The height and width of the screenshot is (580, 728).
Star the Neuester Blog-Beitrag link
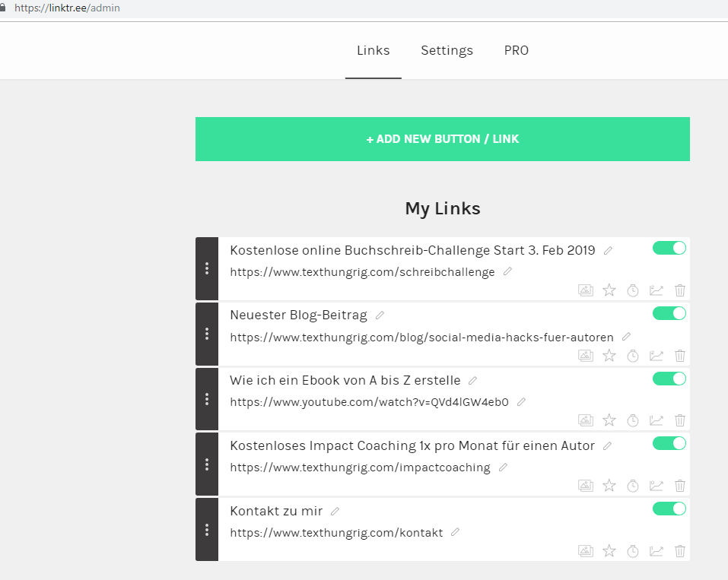(x=609, y=356)
